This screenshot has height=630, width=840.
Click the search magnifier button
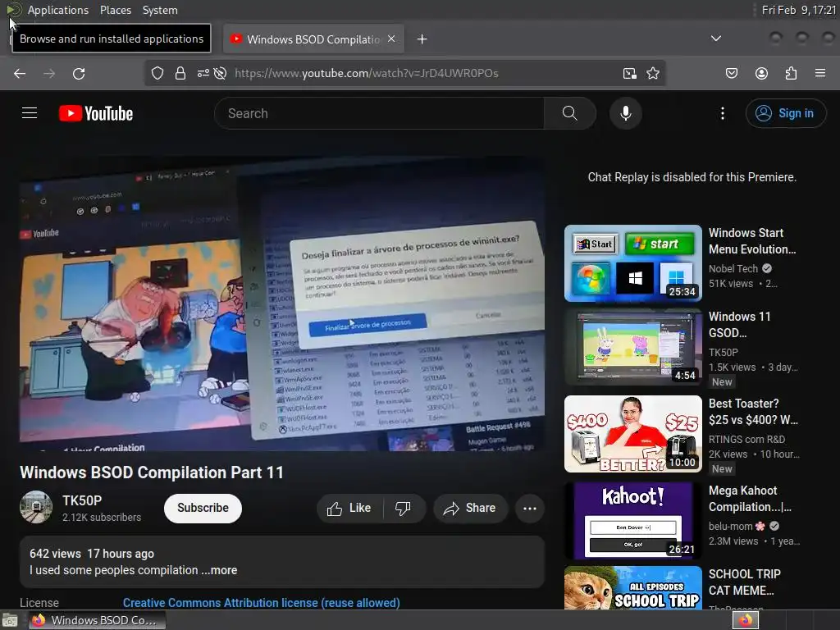[x=569, y=113]
